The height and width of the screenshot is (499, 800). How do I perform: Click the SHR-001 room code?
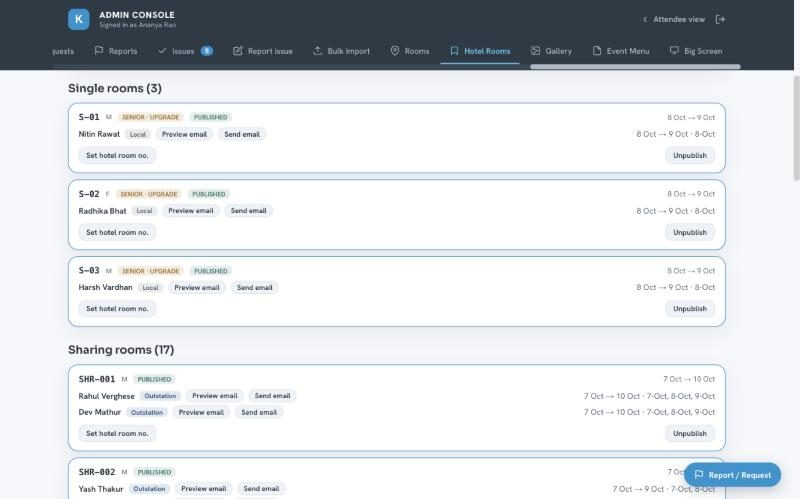97,379
